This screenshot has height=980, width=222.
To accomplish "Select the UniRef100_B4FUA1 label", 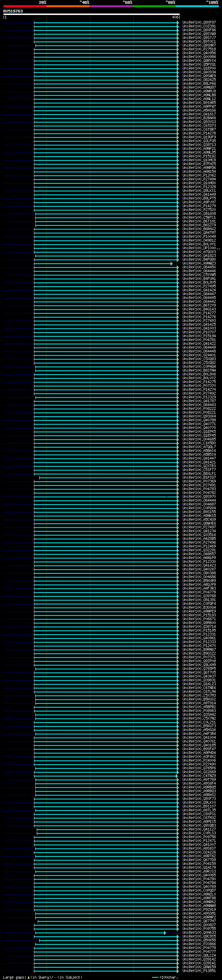I will (199, 278).
